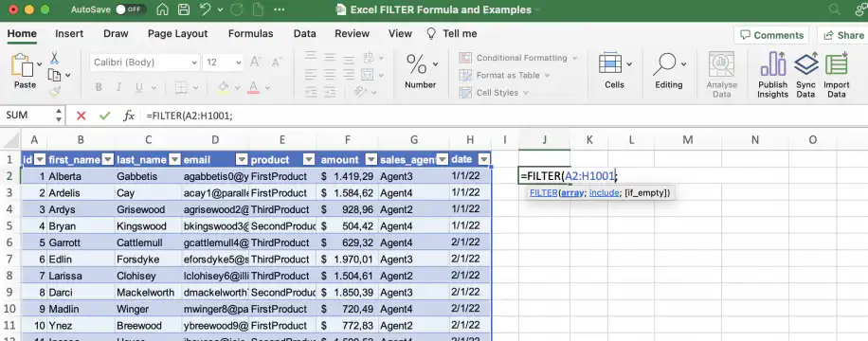This screenshot has width=868, height=341.
Task: Click the Paste clipboard icon
Action: 23,64
